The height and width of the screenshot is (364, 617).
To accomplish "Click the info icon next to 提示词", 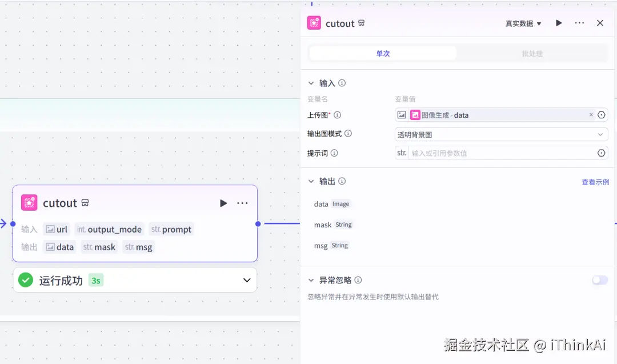I will pos(334,153).
